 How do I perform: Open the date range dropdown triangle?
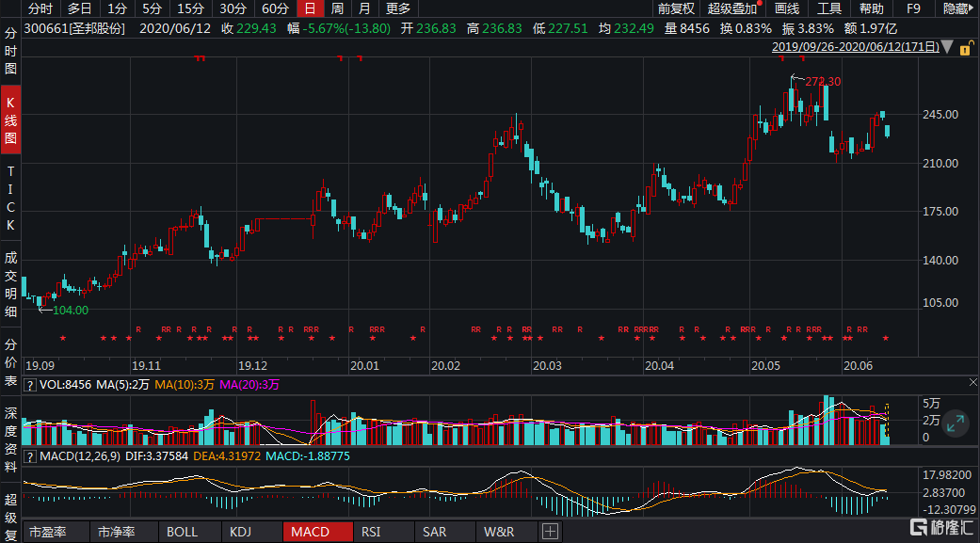947,47
